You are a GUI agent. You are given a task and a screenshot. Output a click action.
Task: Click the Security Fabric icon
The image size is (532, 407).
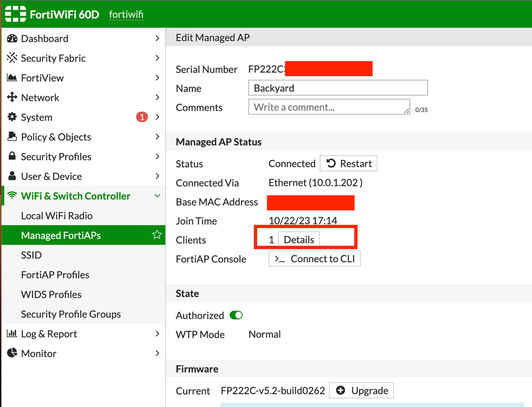12,58
